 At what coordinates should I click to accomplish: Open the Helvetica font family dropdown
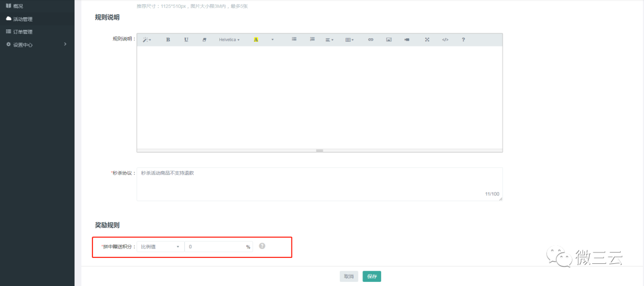(x=229, y=39)
